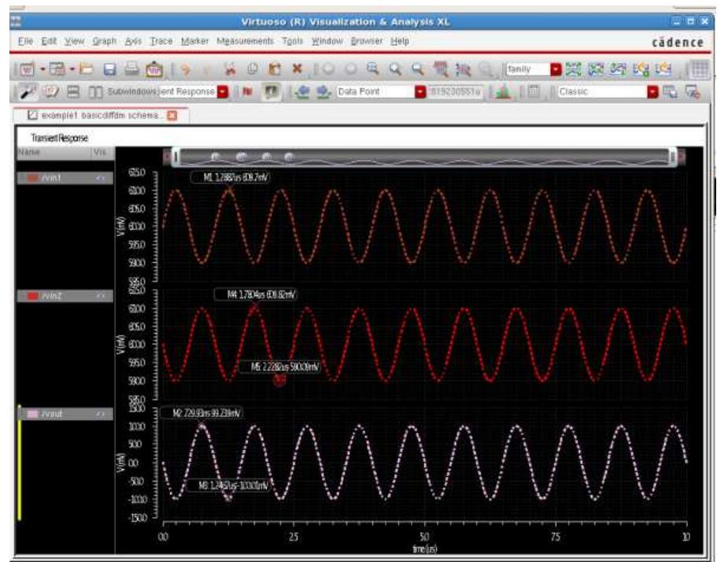The width and height of the screenshot is (728, 562).
Task: Click the zoom in magnifier icon
Action: 395,69
